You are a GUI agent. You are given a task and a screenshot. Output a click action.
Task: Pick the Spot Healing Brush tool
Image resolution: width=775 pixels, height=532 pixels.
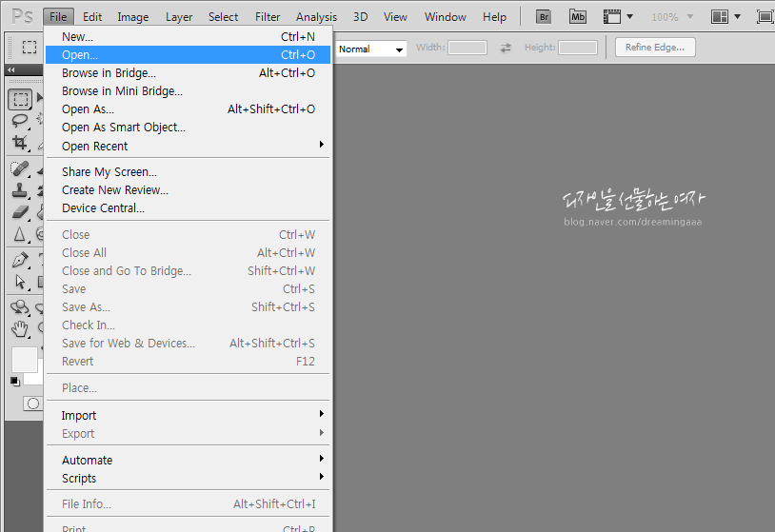tap(20, 168)
